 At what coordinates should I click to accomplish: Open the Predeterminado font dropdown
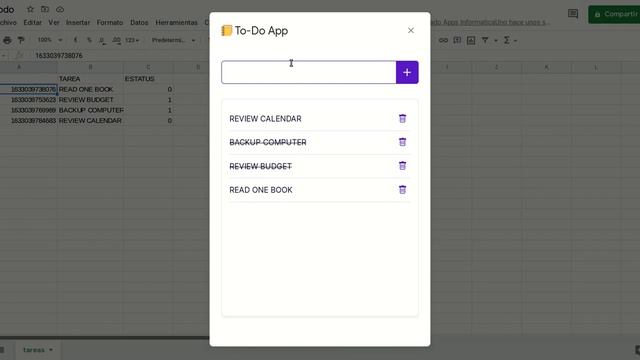(173, 40)
